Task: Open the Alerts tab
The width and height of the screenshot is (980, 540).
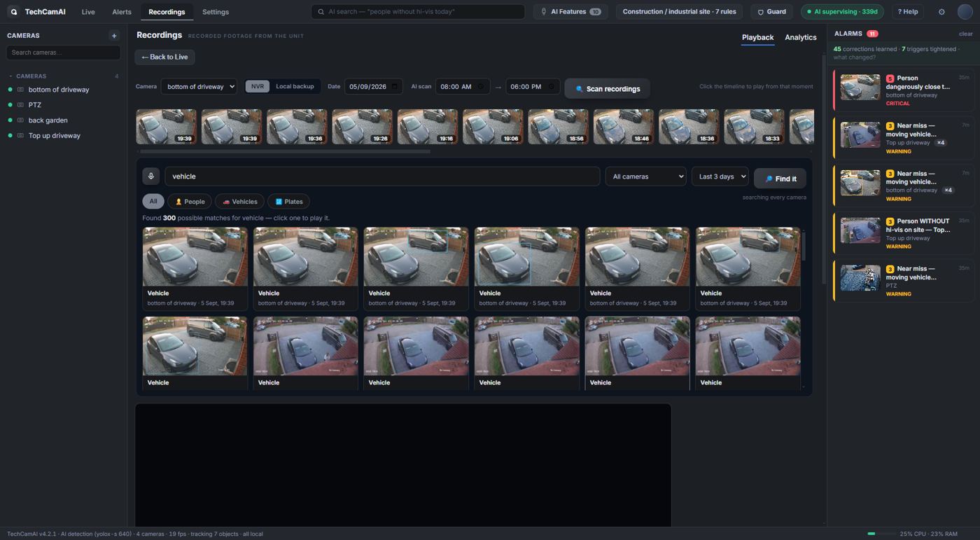Action: point(122,12)
